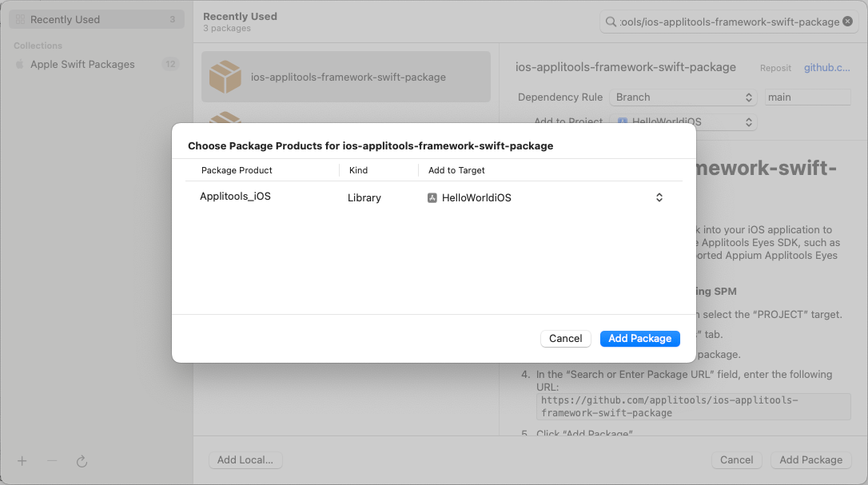Click the HelloWorldiOS app target icon
Viewport: 868px width, 485px height.
click(432, 198)
